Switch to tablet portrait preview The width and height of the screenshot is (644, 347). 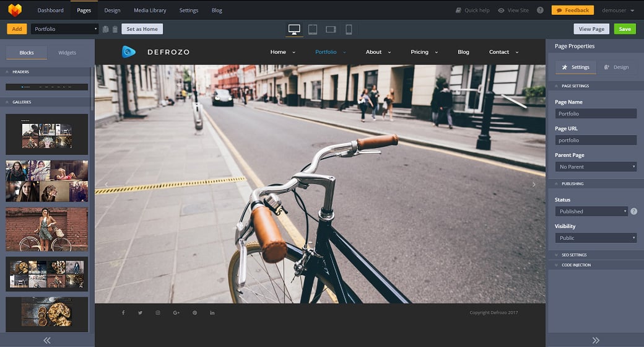pyautogui.click(x=313, y=29)
